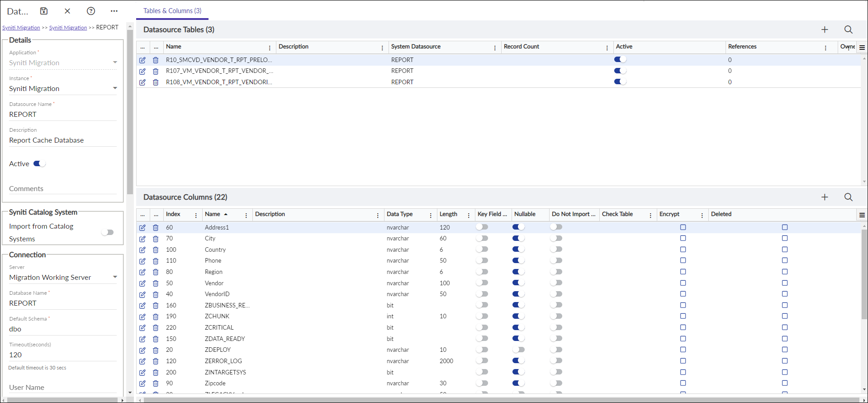868x403 pixels.
Task: Toggle the datasource Active switch in Details
Action: [39, 163]
